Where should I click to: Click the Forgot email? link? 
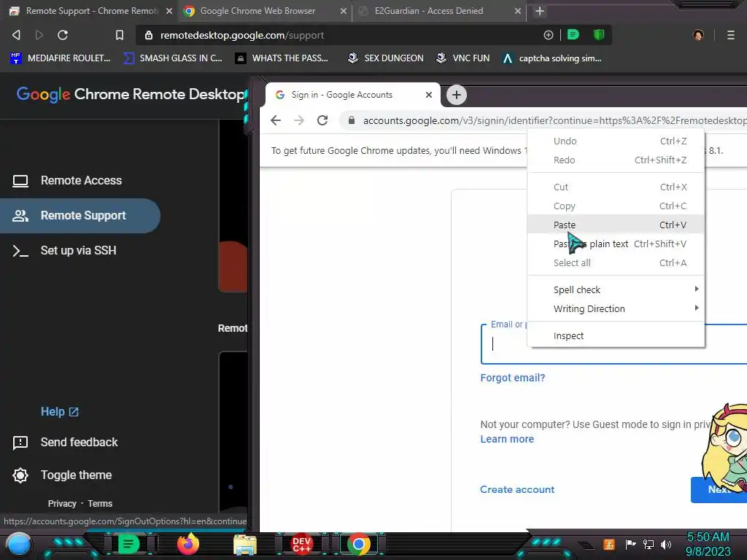pyautogui.click(x=513, y=378)
